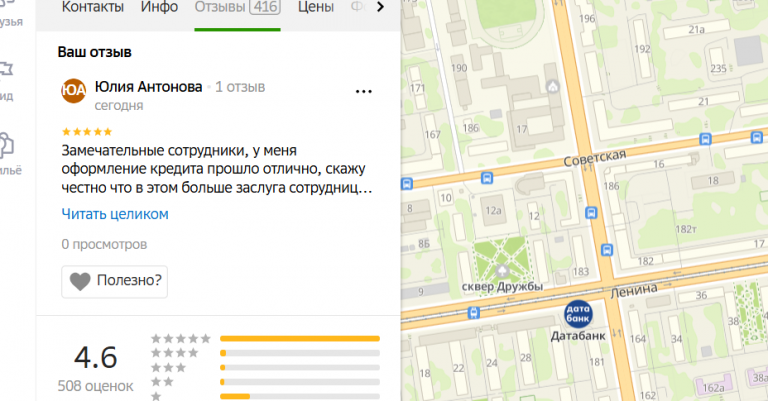
Task: Select the three-star rating row stars
Action: coord(168,368)
